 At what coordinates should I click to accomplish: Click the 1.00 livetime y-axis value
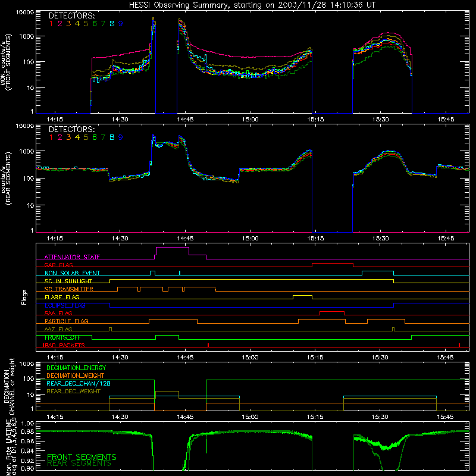tap(28, 424)
